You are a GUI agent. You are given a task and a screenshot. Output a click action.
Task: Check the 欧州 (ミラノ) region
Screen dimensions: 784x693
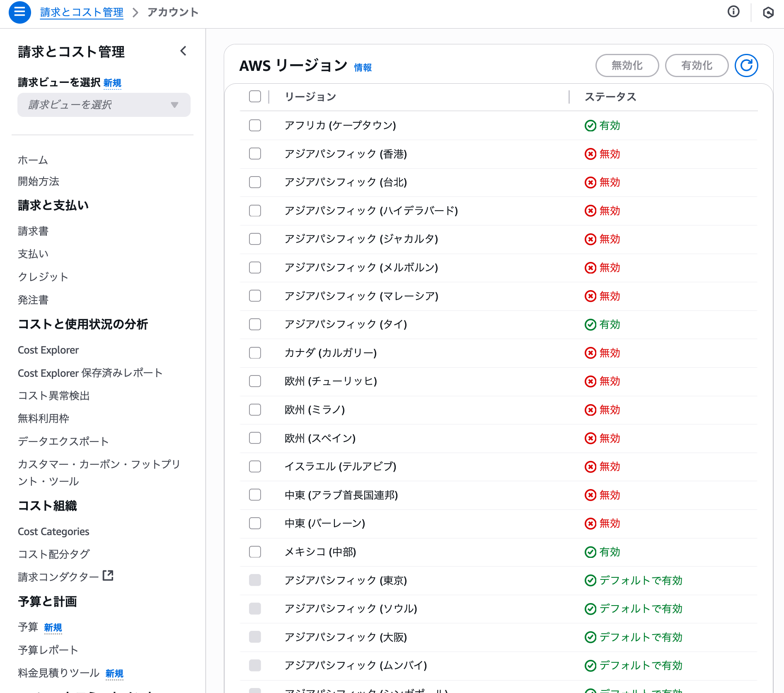coord(255,409)
